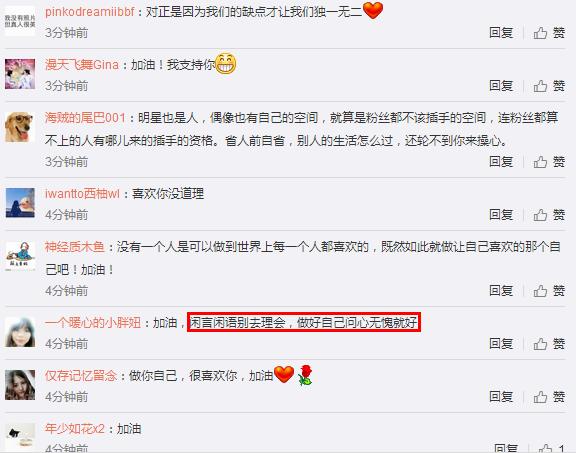
Task: Reply to pinkodreamiibbf's comment
Action: (x=501, y=33)
